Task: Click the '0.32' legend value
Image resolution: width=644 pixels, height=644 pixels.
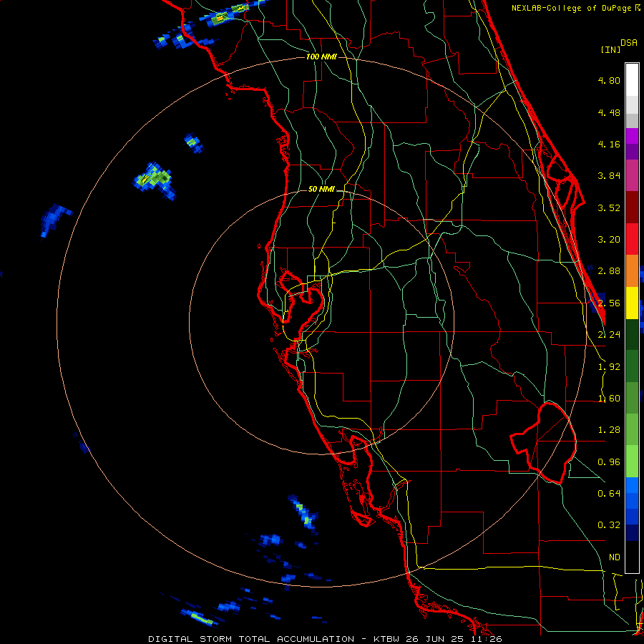Action: click(609, 525)
